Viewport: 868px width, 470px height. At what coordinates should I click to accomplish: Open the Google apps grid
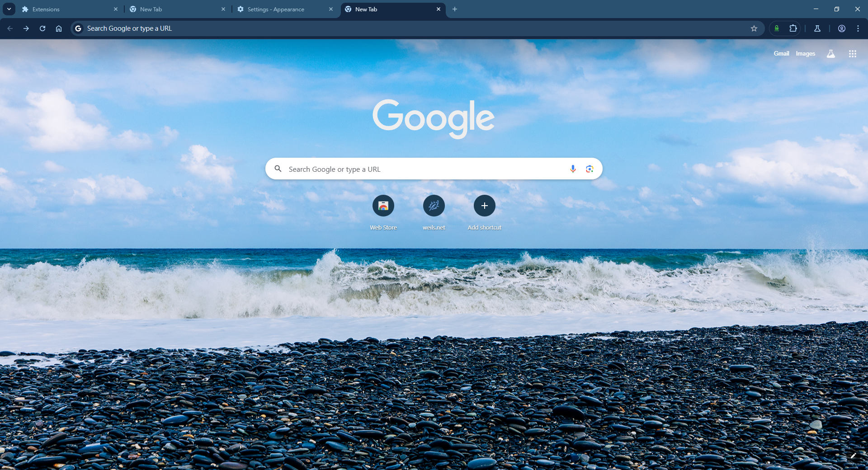coord(852,54)
